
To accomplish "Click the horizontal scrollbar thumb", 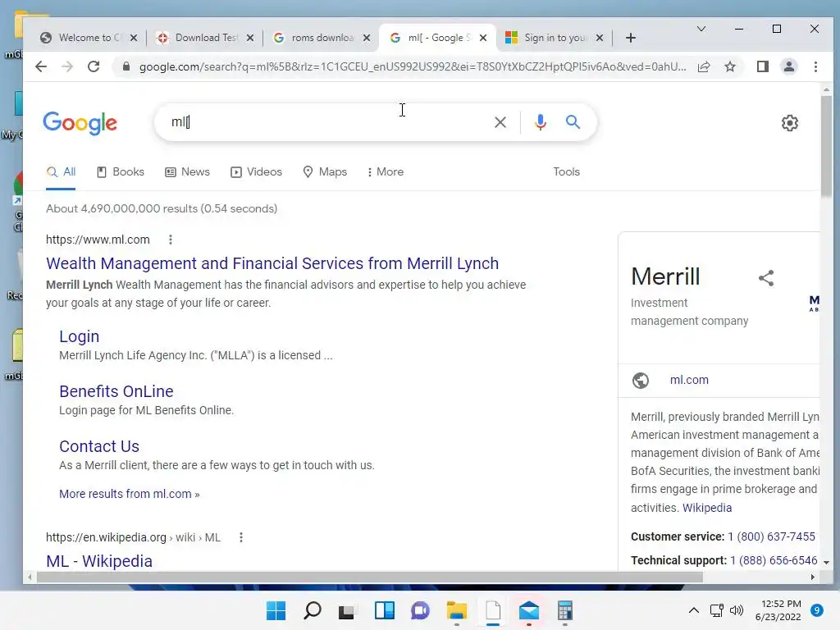I will point(370,577).
